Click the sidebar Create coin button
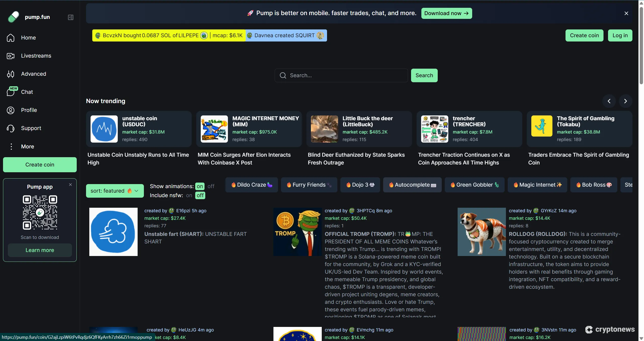The height and width of the screenshot is (341, 644). coord(40,165)
